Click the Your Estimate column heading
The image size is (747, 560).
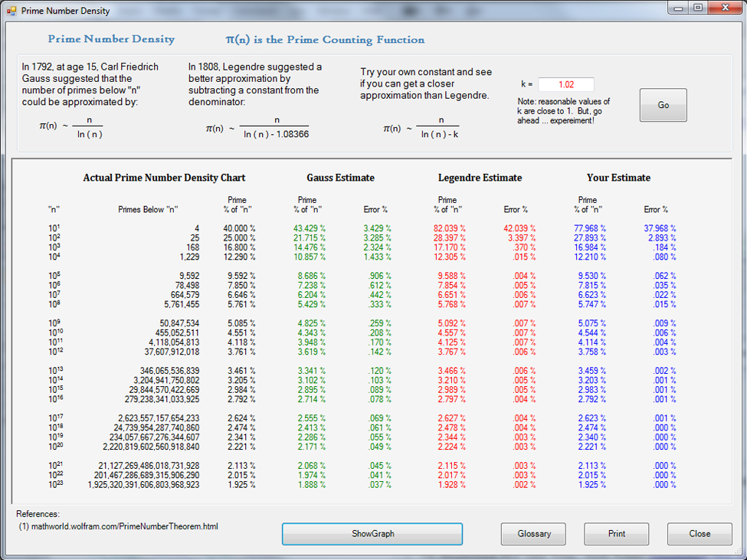(x=618, y=178)
